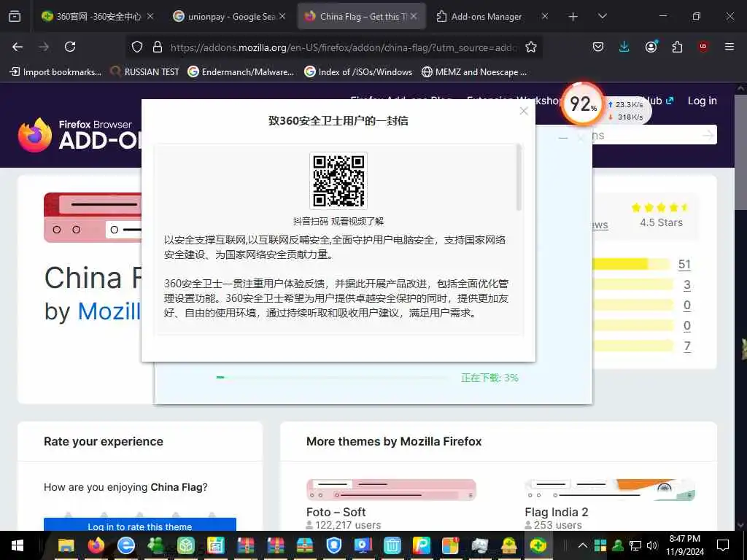Click the blue recycle bin taskbar icon
The width and height of the screenshot is (747, 560).
(392, 545)
